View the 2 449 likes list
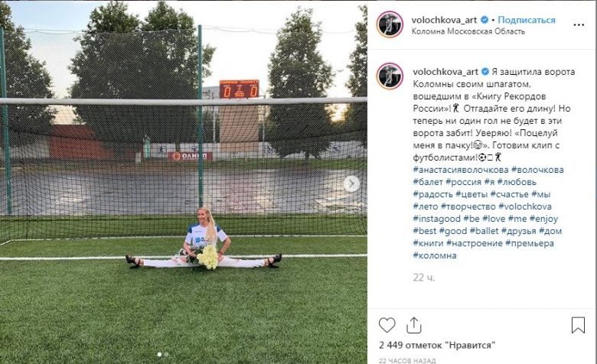Screen dimensions: 597x364 coord(437,346)
